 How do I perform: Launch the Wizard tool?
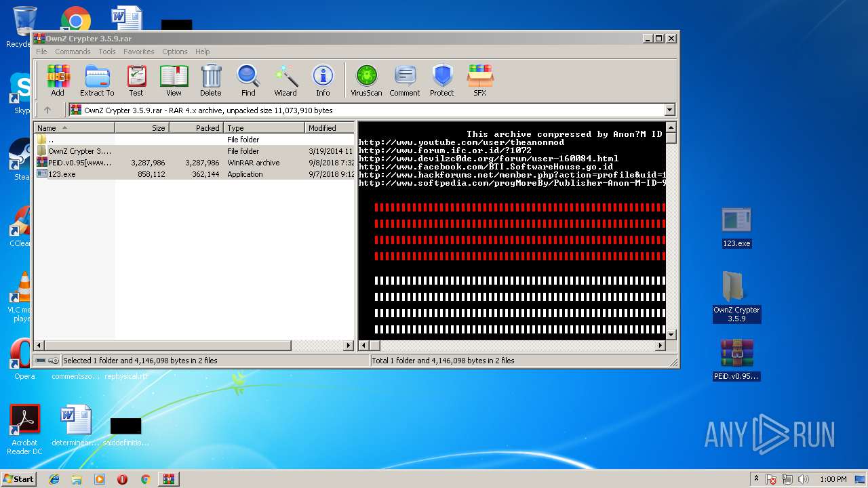pos(285,81)
